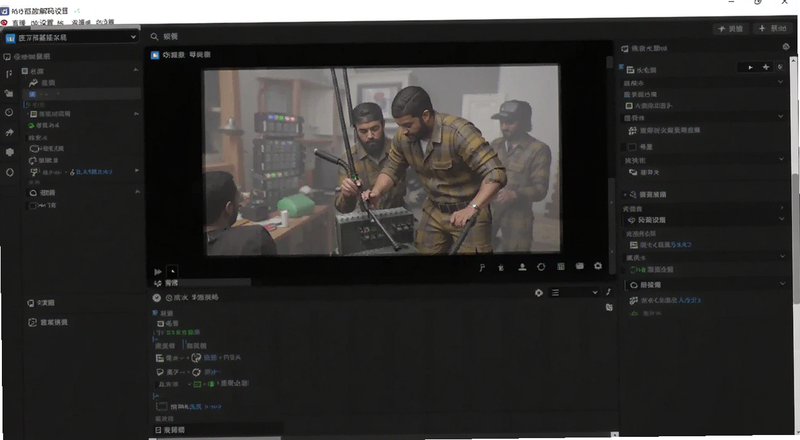Image resolution: width=800 pixels, height=440 pixels.
Task: Toggle the blue checkbox in the highlighted left tree row
Action: click(x=32, y=94)
